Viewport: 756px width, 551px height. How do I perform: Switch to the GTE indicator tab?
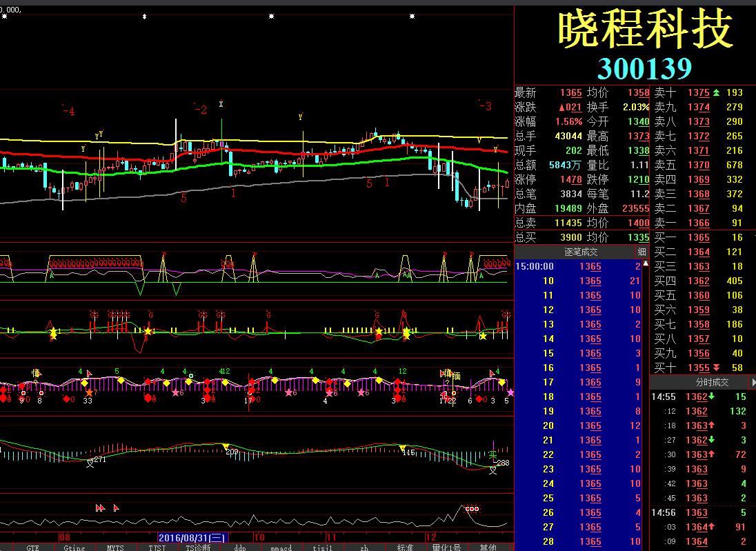pyautogui.click(x=33, y=548)
